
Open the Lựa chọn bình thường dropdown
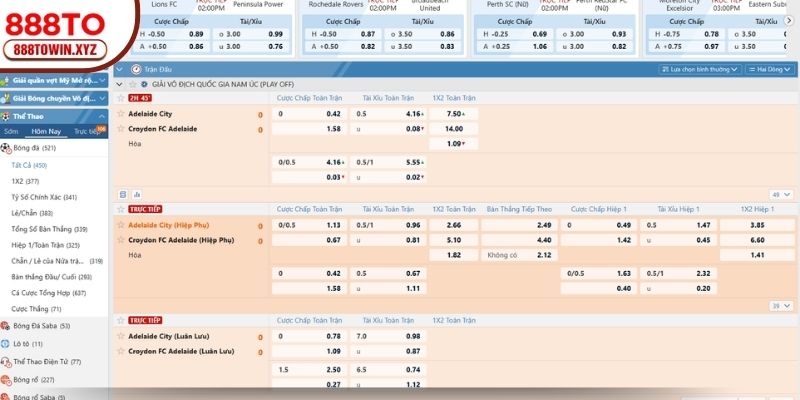[699, 69]
